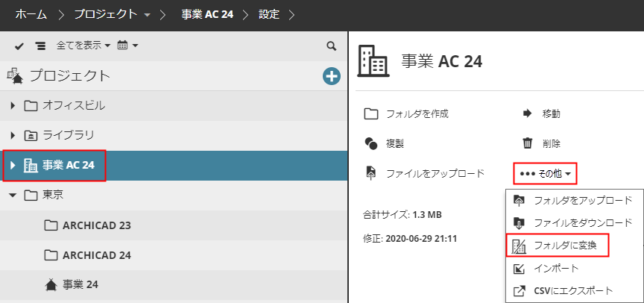Select the 事業 24 project item
Viewport: 644px width, 303px height.
point(80,284)
